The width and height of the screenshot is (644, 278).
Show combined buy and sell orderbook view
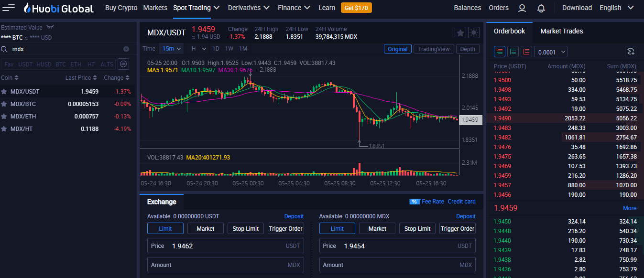click(x=500, y=52)
